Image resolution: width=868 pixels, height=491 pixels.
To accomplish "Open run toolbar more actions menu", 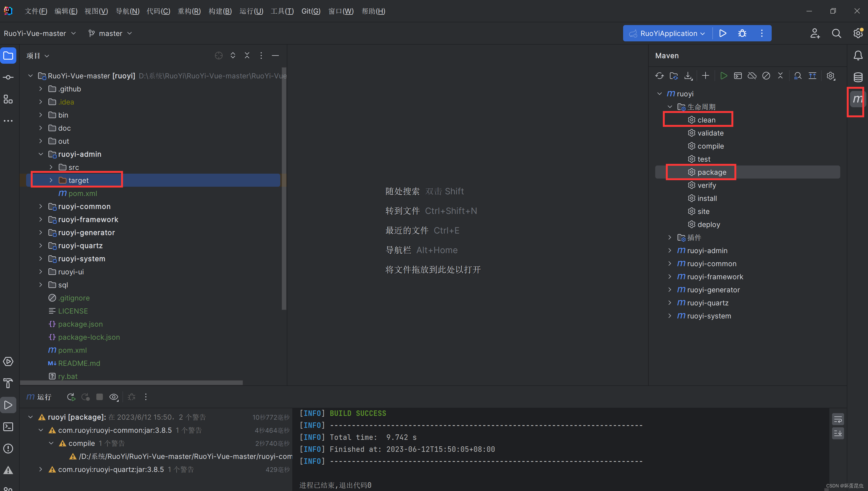I will pos(762,33).
